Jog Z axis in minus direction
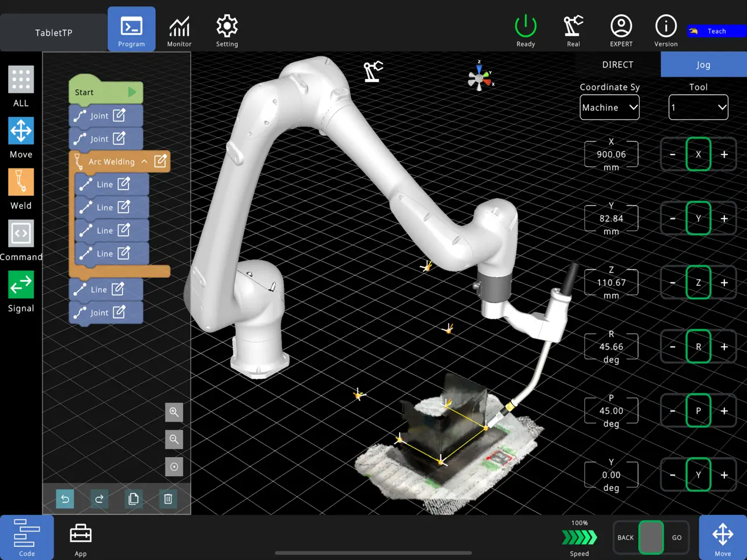 pyautogui.click(x=673, y=283)
